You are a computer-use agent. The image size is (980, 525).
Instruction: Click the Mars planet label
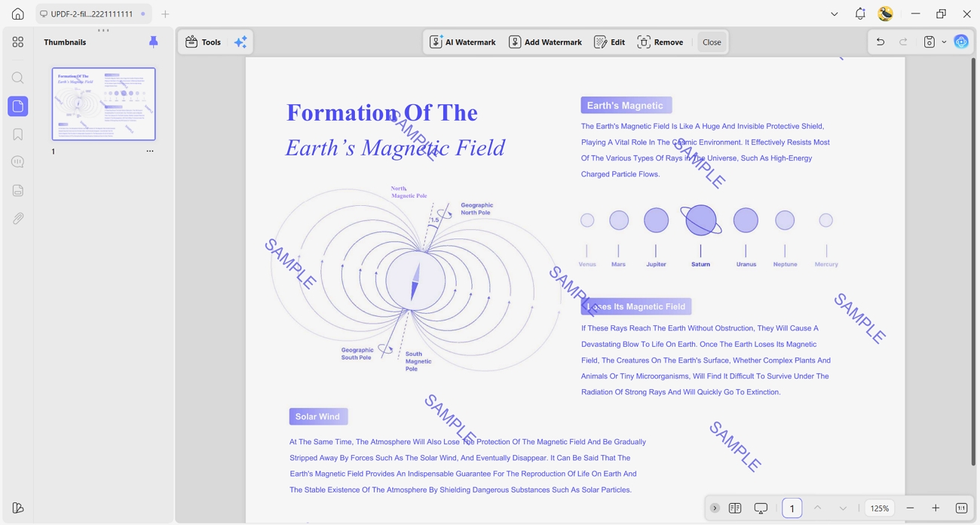(618, 265)
